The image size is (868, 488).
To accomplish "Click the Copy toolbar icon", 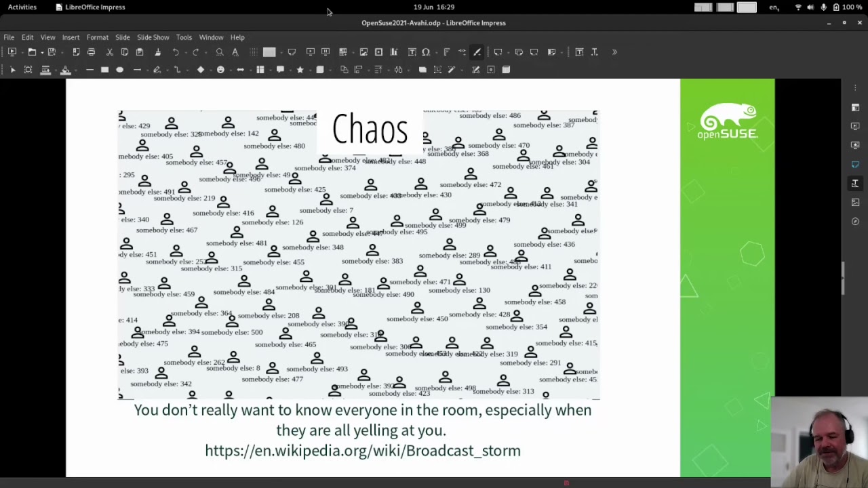I will pyautogui.click(x=125, y=52).
